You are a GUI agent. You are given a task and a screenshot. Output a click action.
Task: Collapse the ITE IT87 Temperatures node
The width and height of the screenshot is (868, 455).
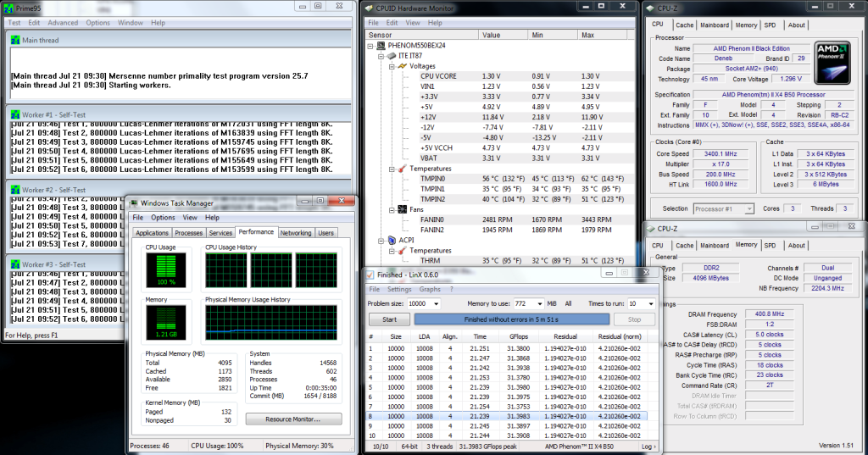click(x=392, y=169)
